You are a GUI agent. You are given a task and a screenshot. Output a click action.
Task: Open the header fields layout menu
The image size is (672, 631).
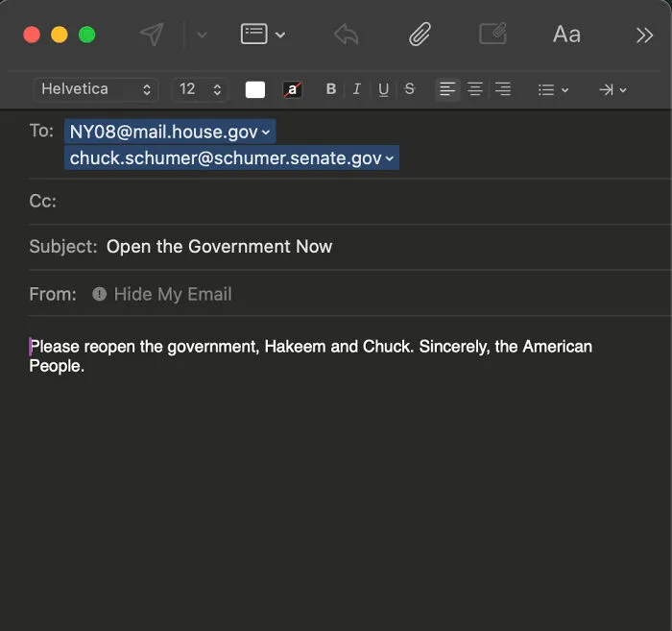pos(262,35)
